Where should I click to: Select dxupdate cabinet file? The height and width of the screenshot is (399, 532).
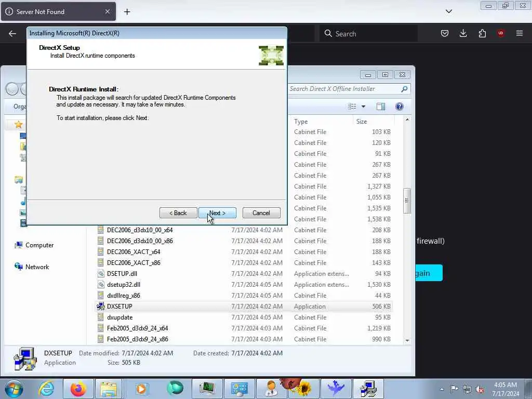pyautogui.click(x=244, y=317)
